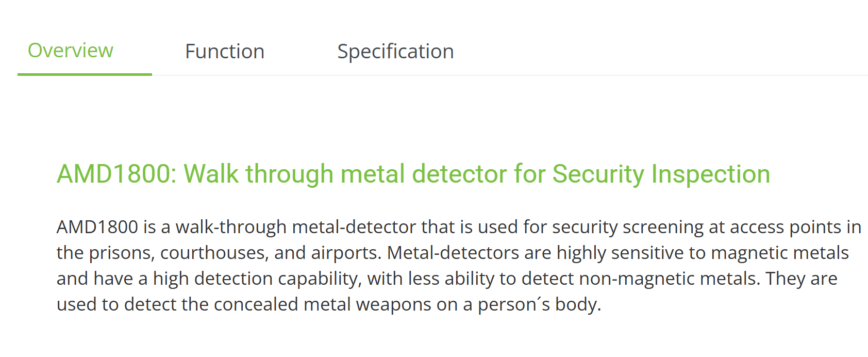Click "Security Inspection" in the heading

tap(661, 174)
